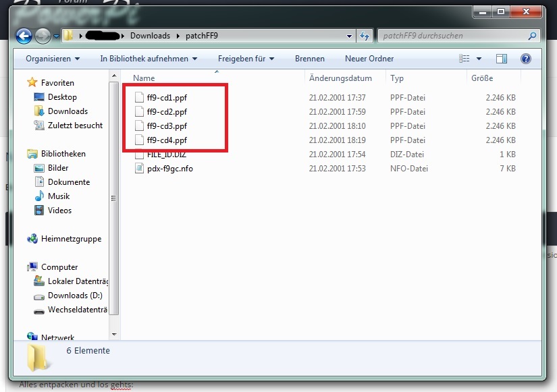
Task: Open the Organisieren dropdown menu
Action: [x=53, y=59]
